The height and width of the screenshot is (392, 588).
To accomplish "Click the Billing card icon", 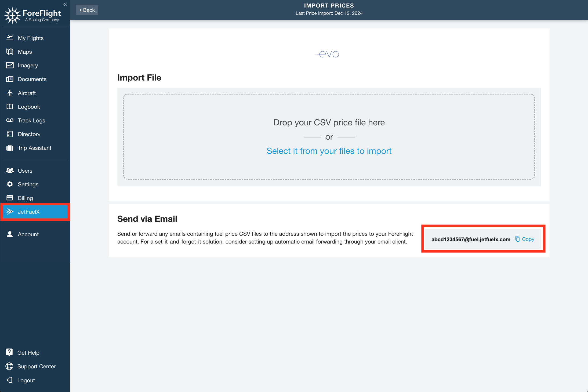I will 10,198.
